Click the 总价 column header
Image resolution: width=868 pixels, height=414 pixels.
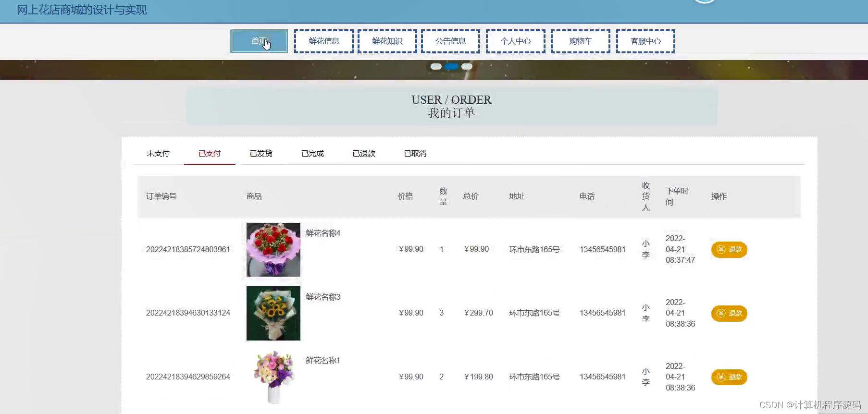point(471,196)
